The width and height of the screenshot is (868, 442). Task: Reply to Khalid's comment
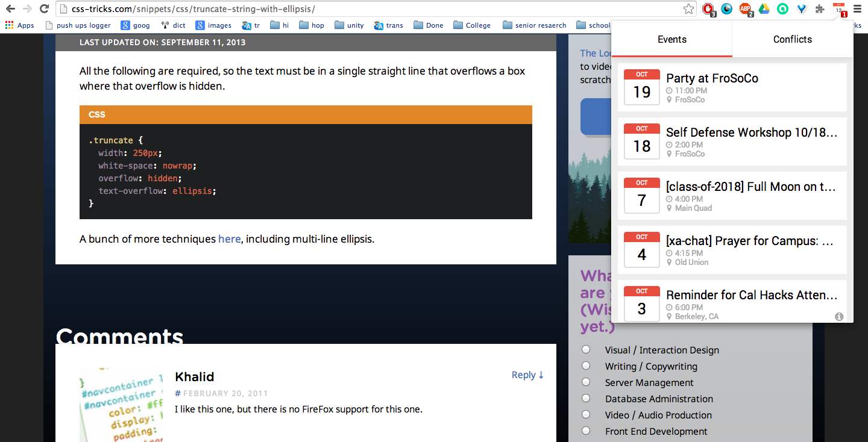point(527,375)
